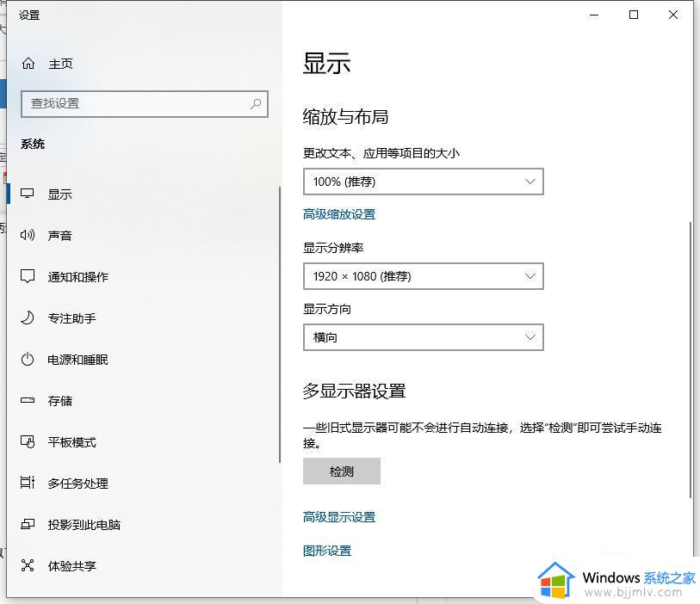Close the 设置 window

pos(673,15)
